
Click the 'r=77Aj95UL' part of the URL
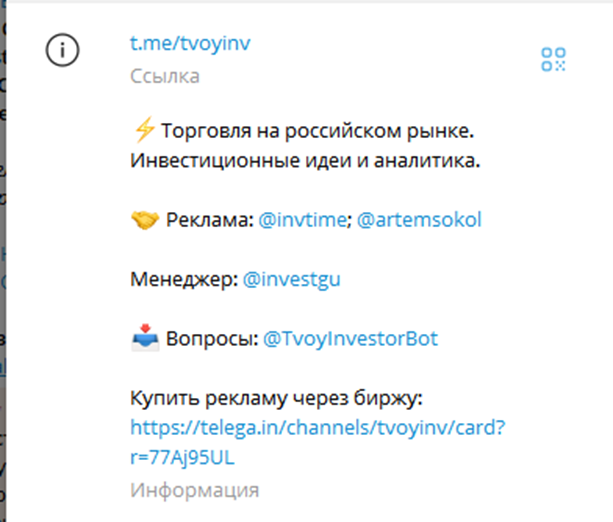184,457
